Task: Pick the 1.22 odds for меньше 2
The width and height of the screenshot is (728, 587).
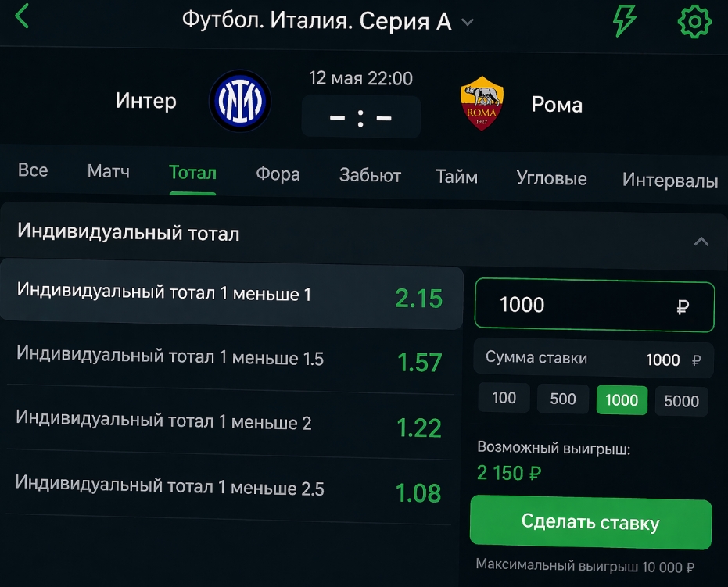Action: pos(419,428)
